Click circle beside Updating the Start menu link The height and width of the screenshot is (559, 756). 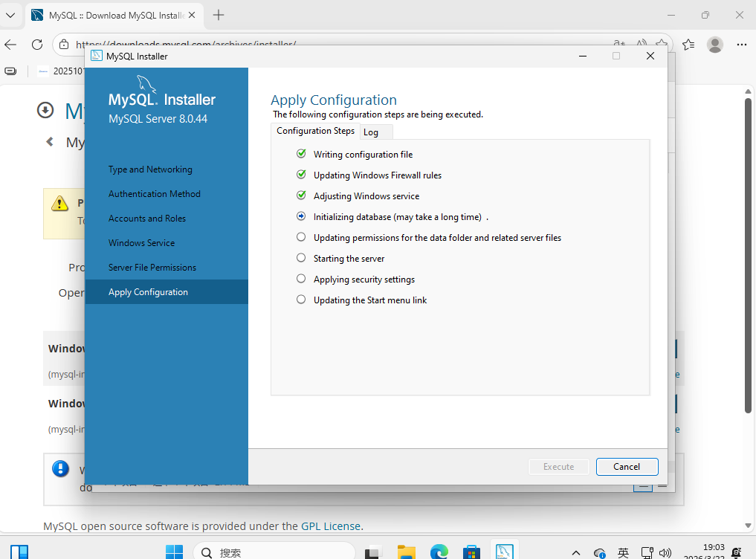301,299
